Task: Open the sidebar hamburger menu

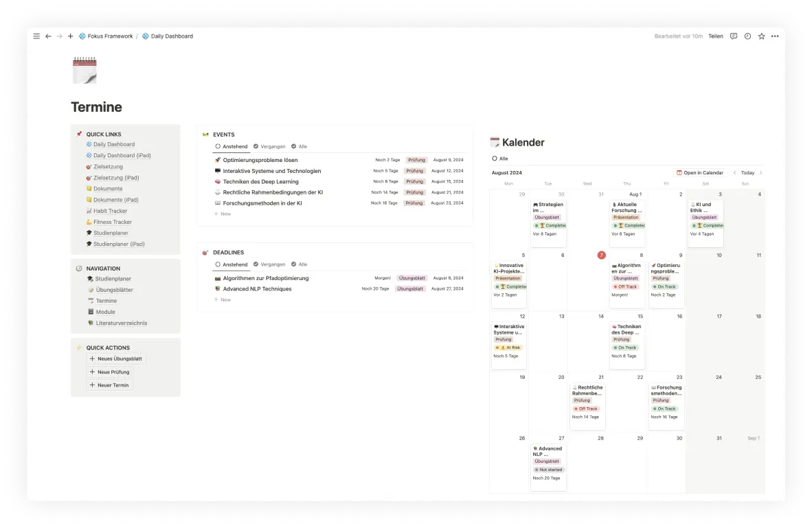Action: (36, 36)
